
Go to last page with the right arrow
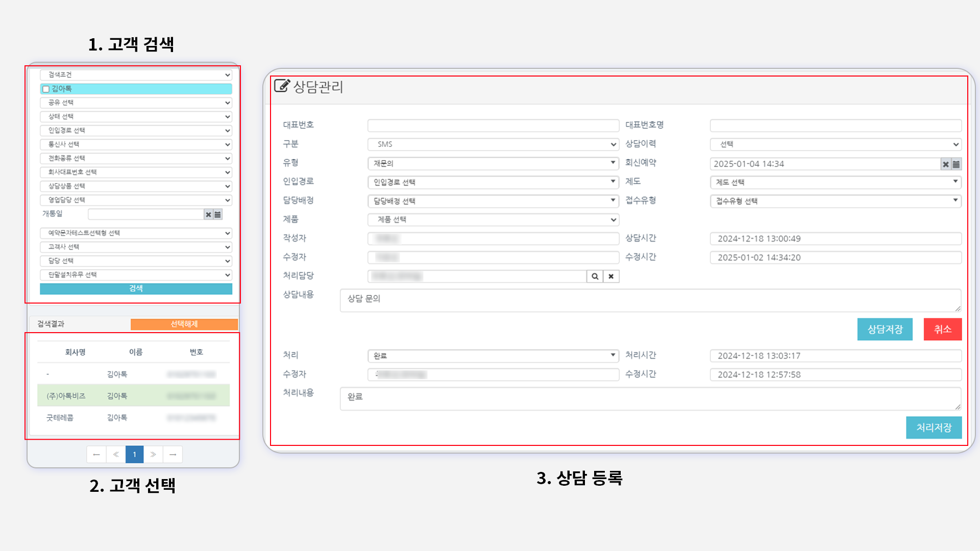tap(173, 455)
